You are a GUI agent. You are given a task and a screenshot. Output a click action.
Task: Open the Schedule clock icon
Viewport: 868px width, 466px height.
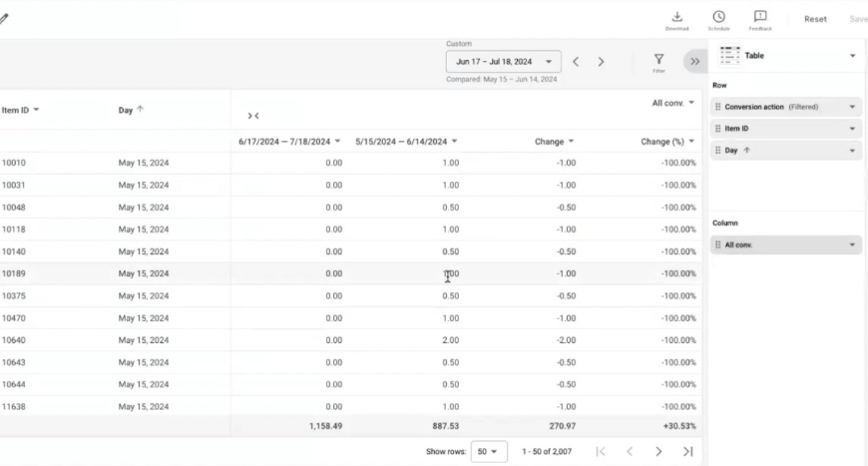pyautogui.click(x=718, y=17)
